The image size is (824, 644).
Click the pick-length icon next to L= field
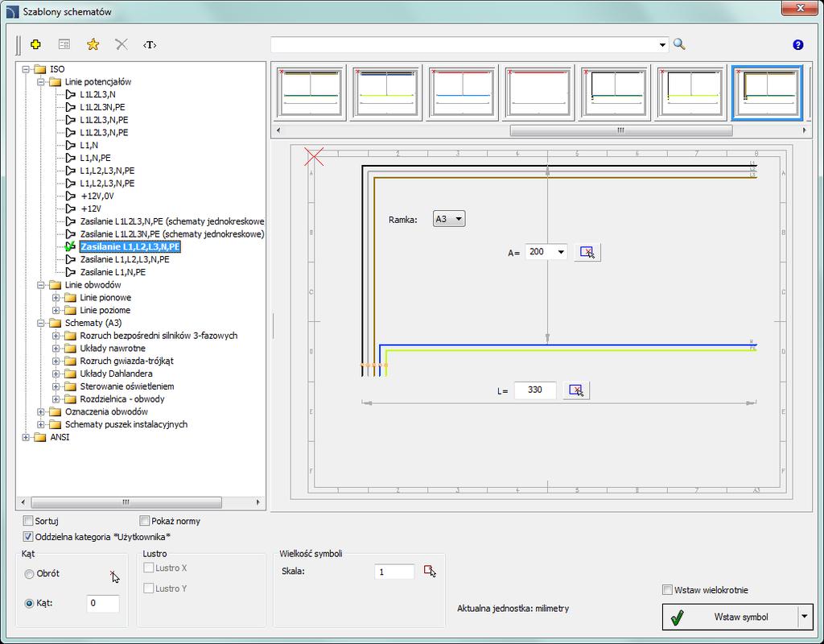point(576,390)
